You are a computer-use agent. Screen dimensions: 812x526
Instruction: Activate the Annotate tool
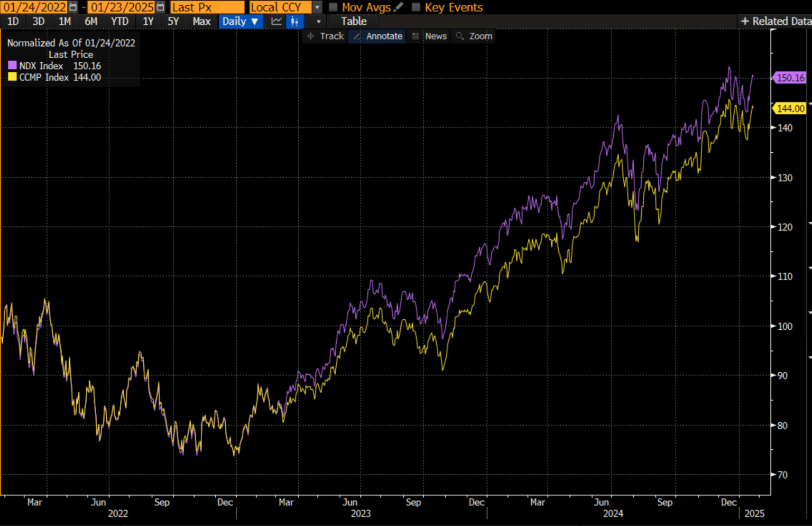[x=377, y=36]
